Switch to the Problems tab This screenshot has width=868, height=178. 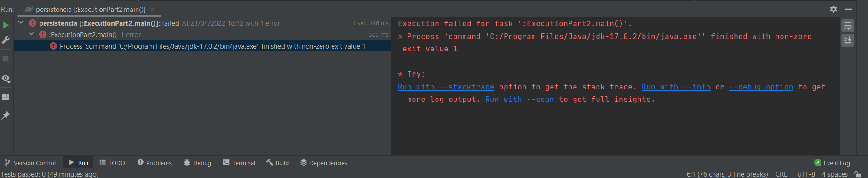click(x=154, y=163)
